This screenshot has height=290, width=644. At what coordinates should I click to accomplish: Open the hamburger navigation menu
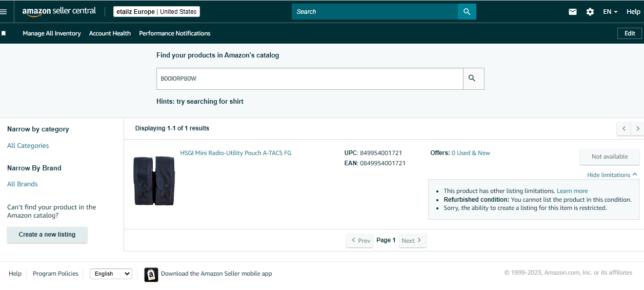(x=4, y=11)
